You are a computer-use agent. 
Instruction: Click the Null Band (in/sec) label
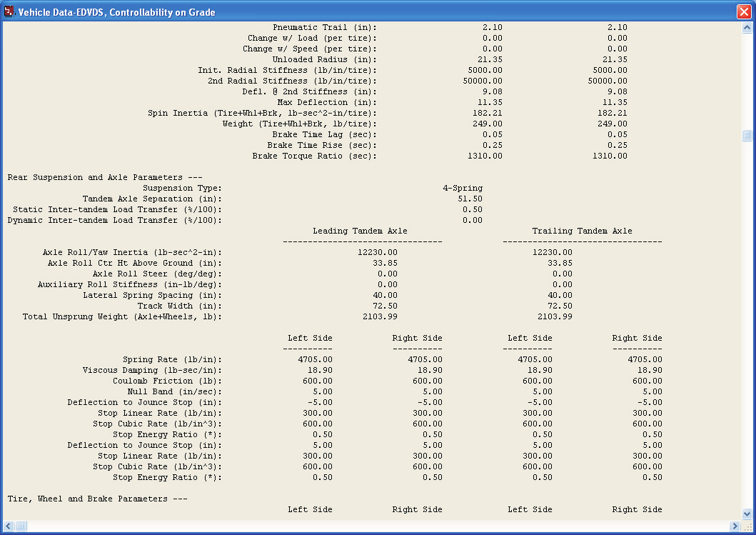(174, 391)
